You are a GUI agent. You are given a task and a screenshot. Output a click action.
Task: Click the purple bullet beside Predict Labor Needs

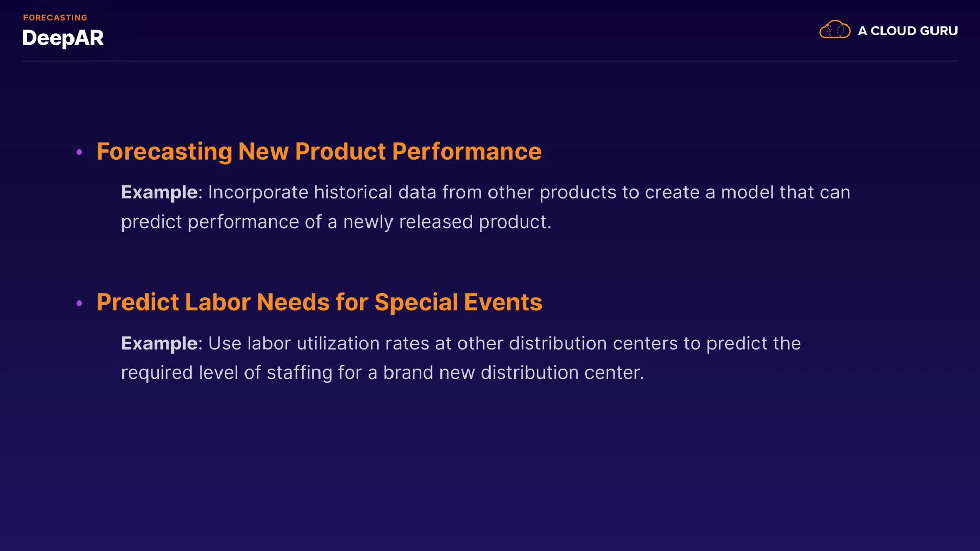[79, 303]
